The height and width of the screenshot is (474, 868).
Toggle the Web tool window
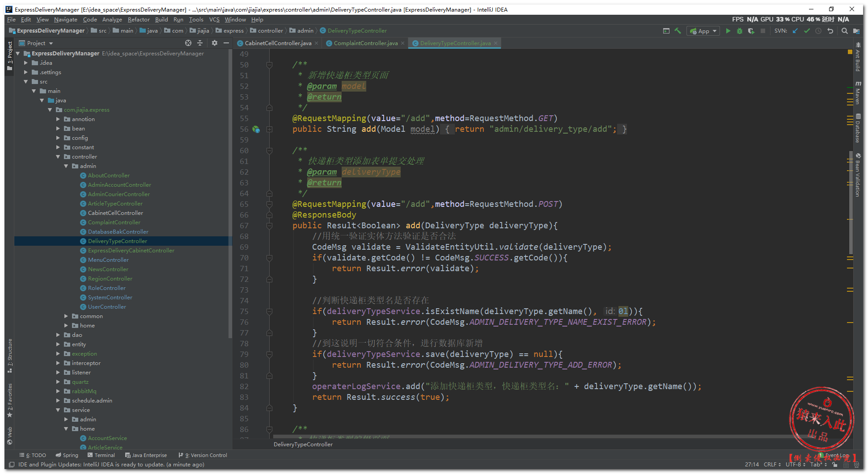click(x=10, y=436)
